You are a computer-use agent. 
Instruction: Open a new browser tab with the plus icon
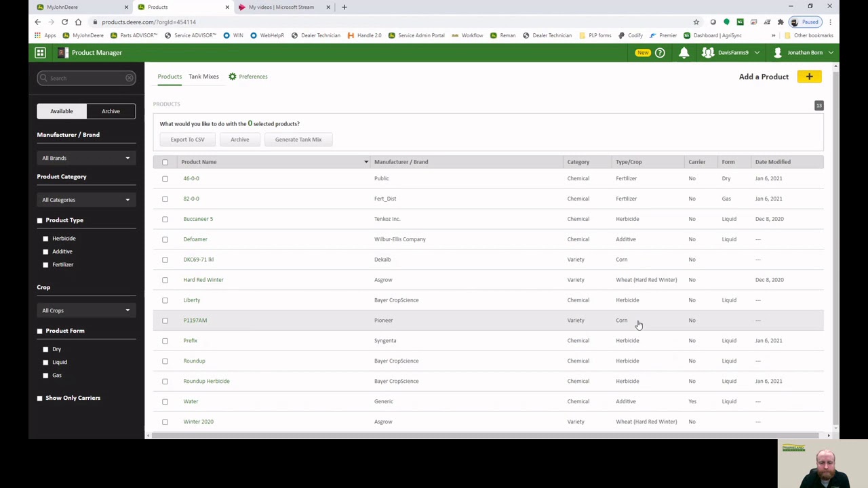344,7
